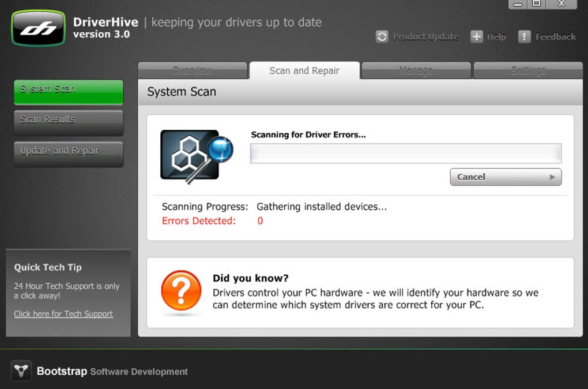The image size is (588, 389).
Task: Click the arrow on Cancel button
Action: point(552,177)
